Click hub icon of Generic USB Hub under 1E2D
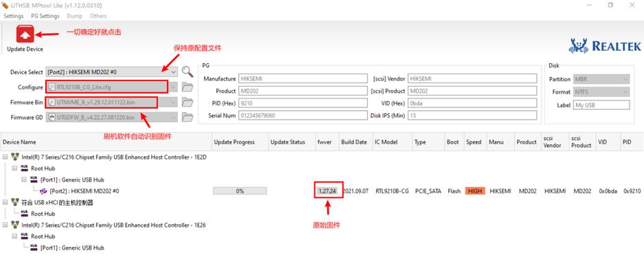 (34, 179)
